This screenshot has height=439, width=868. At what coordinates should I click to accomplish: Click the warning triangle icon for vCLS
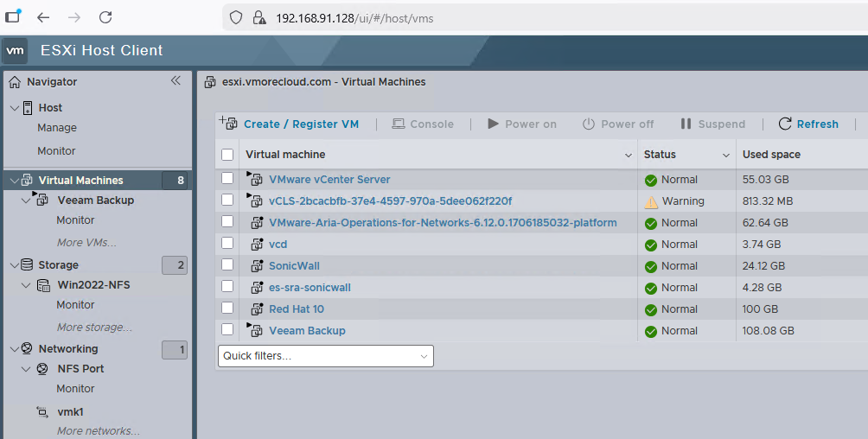[651, 201]
